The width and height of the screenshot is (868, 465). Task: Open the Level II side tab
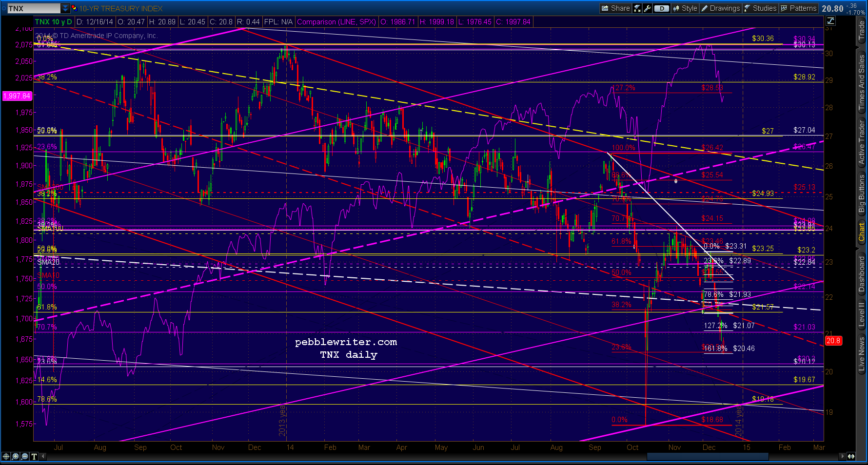(x=862, y=315)
